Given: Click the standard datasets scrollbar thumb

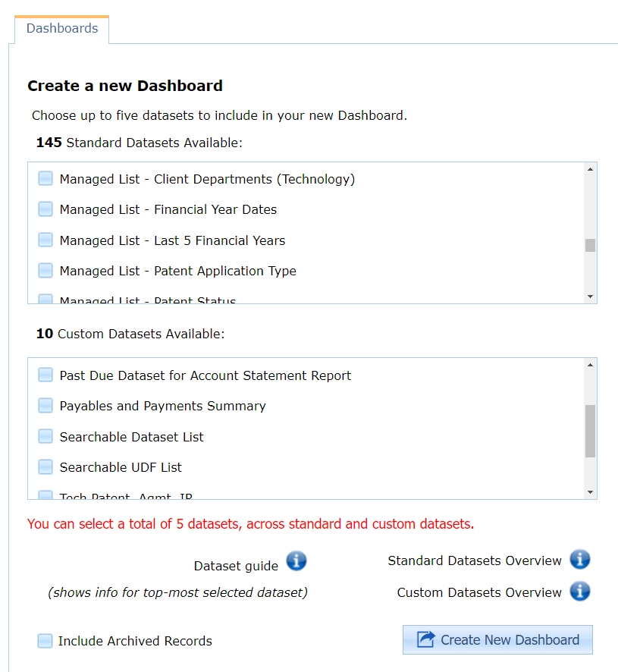Looking at the screenshot, I should pos(590,245).
